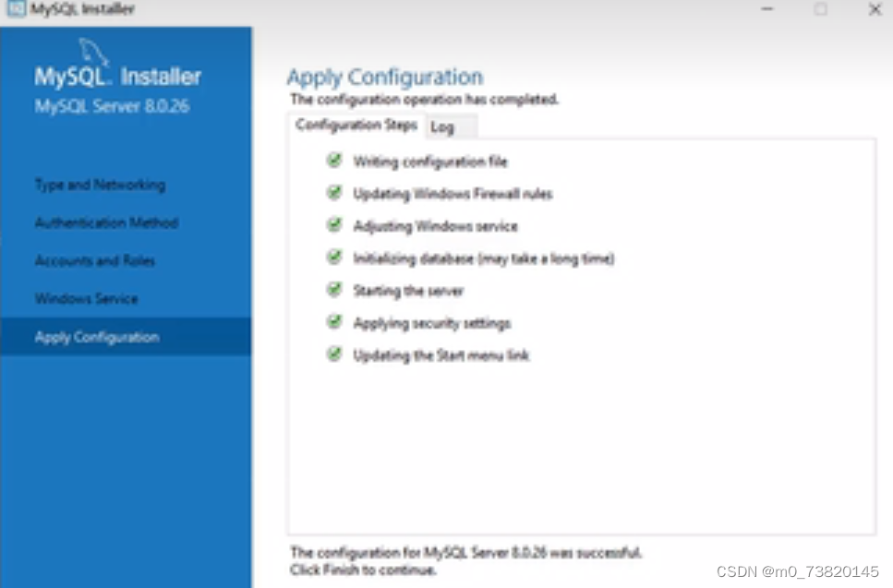Open Windows Service step in sidebar
This screenshot has width=893, height=588.
[x=87, y=299]
